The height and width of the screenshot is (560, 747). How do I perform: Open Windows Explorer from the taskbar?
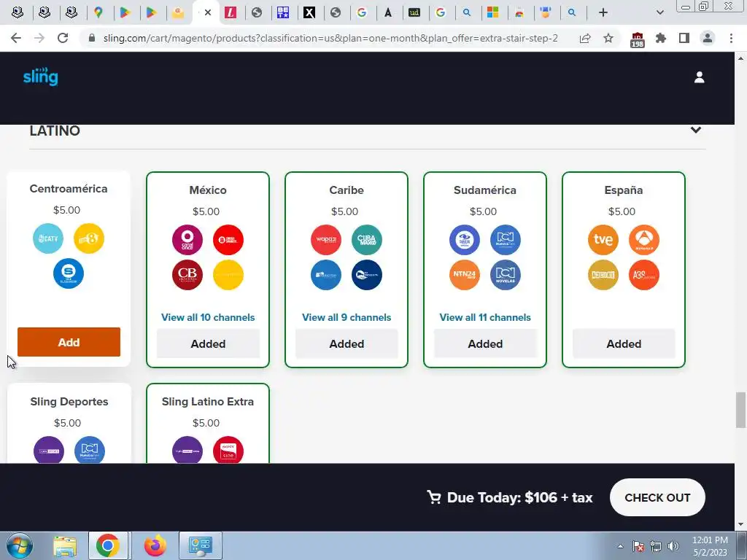(65, 545)
